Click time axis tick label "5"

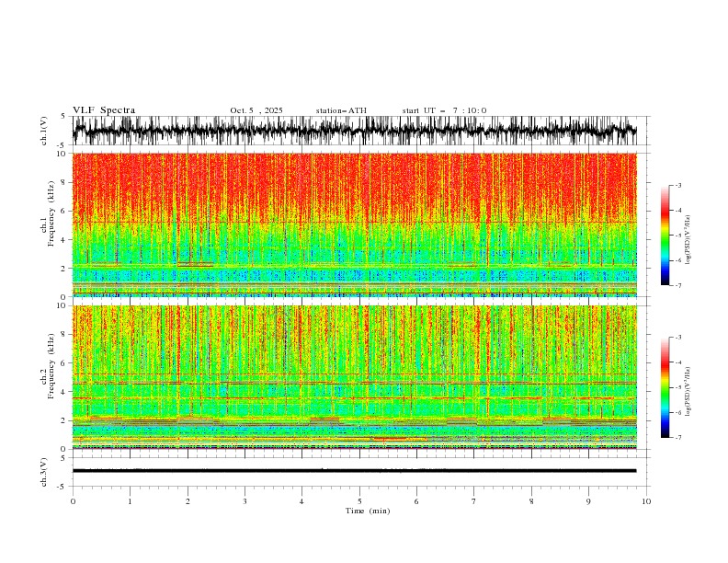(x=359, y=501)
